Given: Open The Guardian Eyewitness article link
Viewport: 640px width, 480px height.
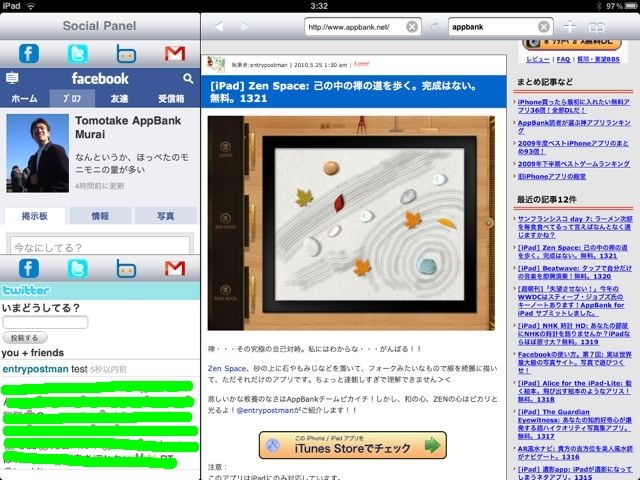Looking at the screenshot, I should click(574, 424).
